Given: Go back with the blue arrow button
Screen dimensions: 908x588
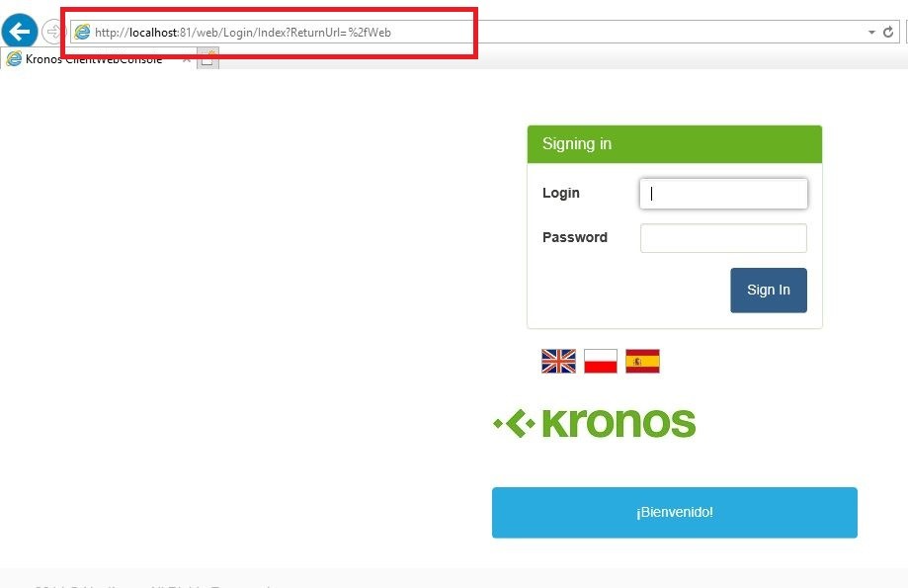Looking at the screenshot, I should coord(20,32).
